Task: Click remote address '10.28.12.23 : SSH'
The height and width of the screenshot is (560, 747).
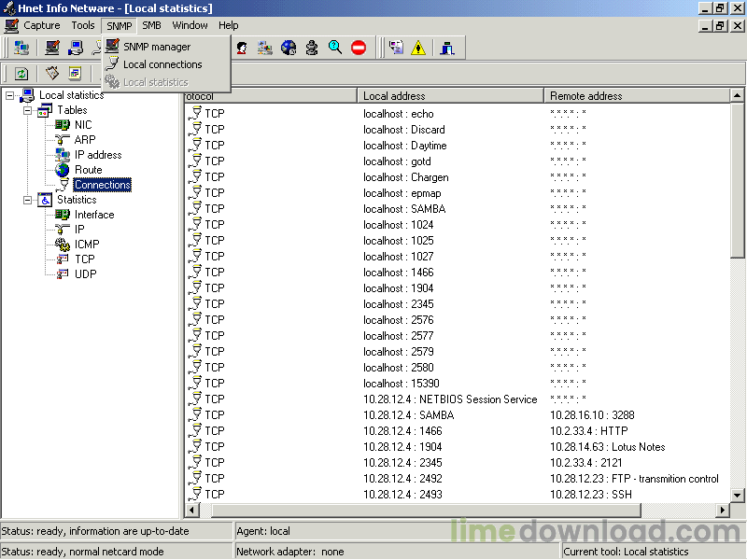Action: pyautogui.click(x=591, y=495)
